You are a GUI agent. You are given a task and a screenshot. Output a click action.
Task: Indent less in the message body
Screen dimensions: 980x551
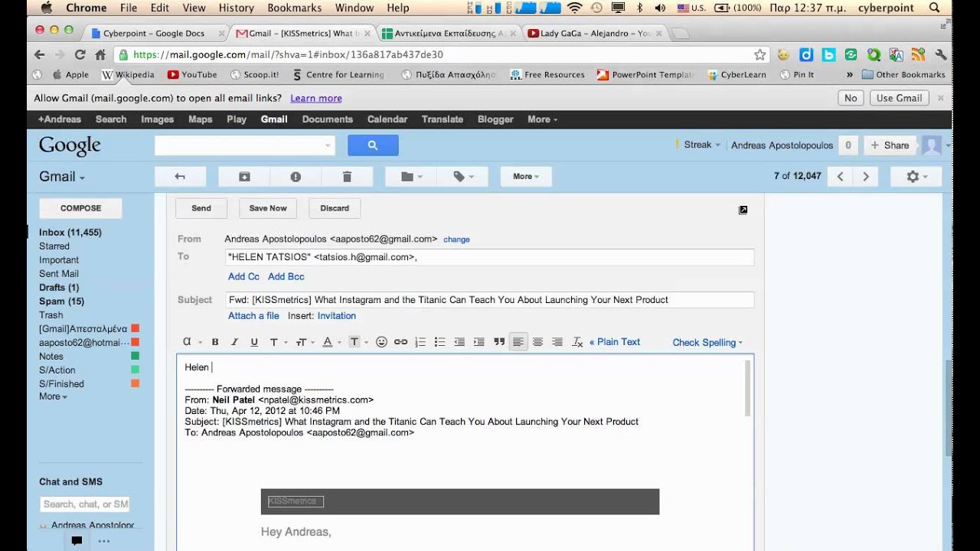[x=459, y=342]
